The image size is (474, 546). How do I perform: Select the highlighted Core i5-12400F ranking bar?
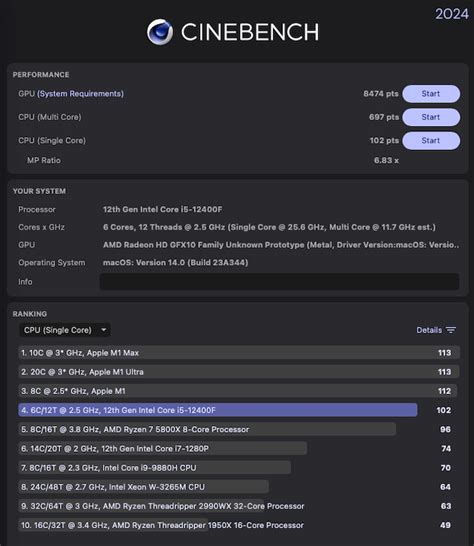(x=218, y=410)
